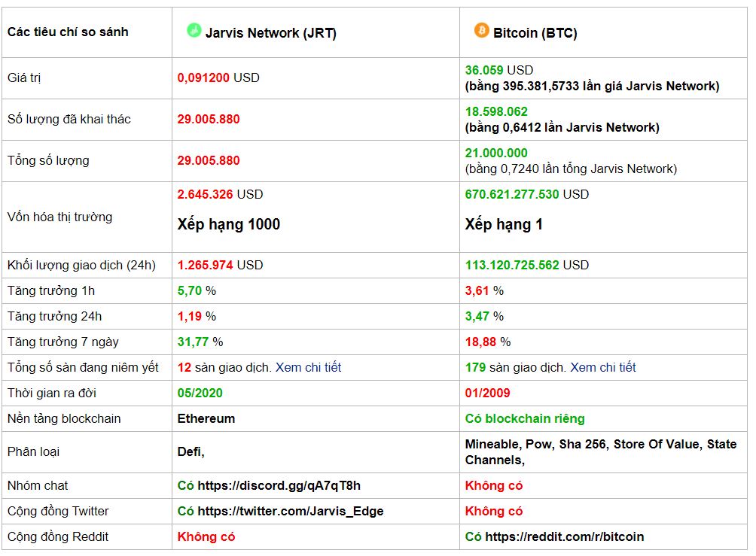Select 'Vốn hóa thị trường' label
This screenshot has height=556, width=756.
[x=59, y=217]
